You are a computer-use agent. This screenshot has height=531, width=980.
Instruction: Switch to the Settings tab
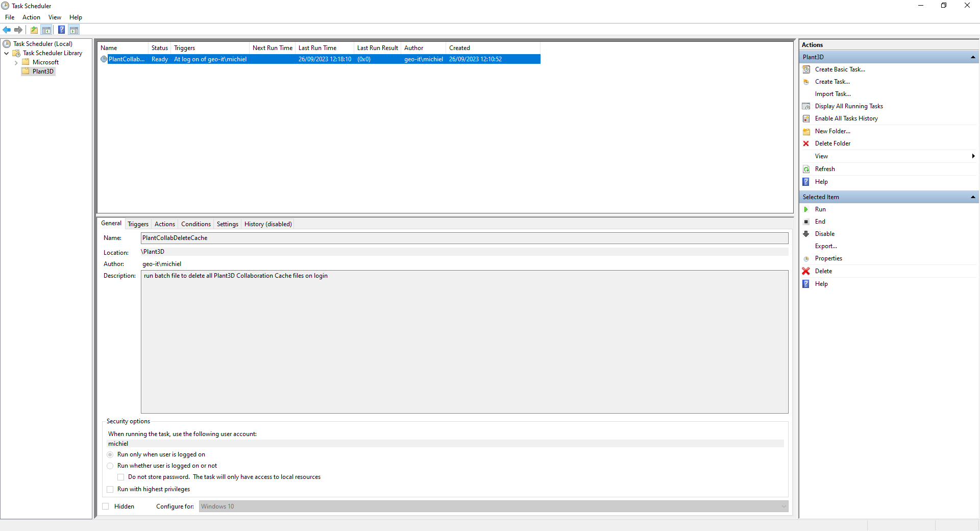[227, 224]
